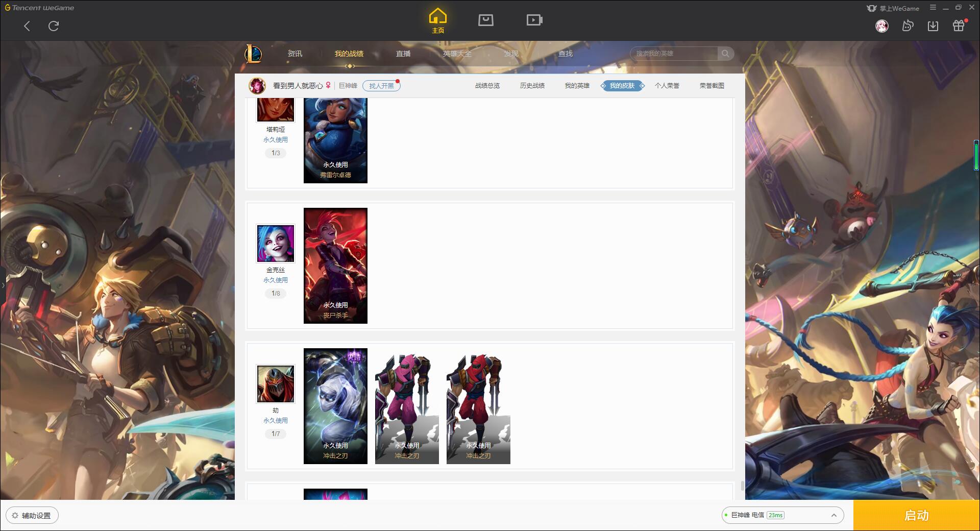This screenshot has width=980, height=531.
Task: Click the Tencent WeGame logo
Action: [x=39, y=8]
